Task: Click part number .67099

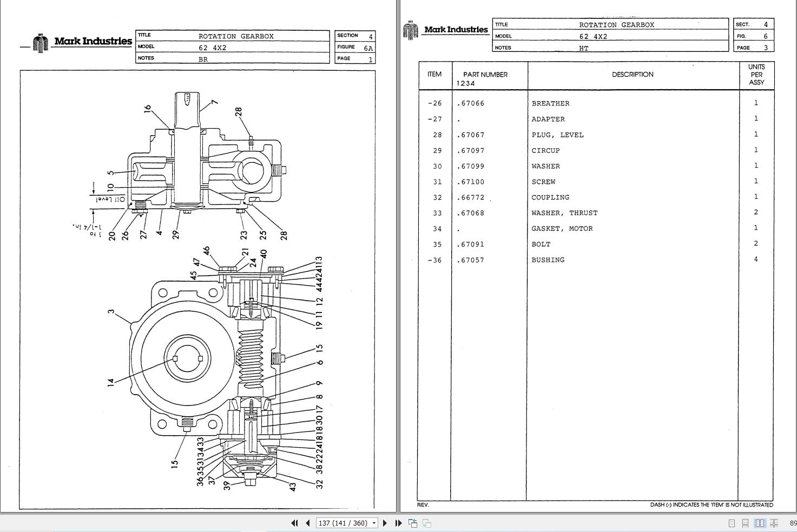Action: pyautogui.click(x=471, y=166)
